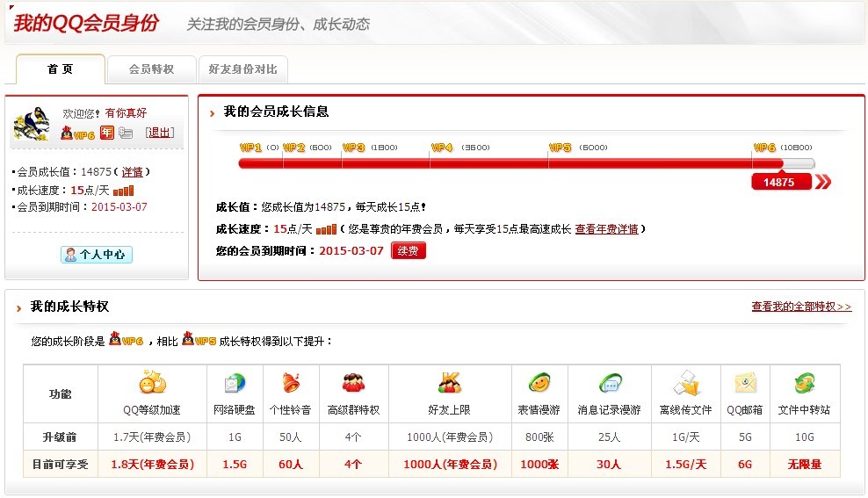
Task: Click the 我的成长特权 section heading
Action: (69, 307)
